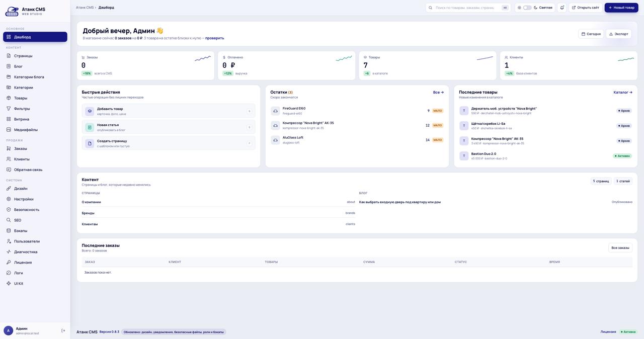Go to the Витрина section
This screenshot has width=644, height=339.
pyautogui.click(x=35, y=119)
